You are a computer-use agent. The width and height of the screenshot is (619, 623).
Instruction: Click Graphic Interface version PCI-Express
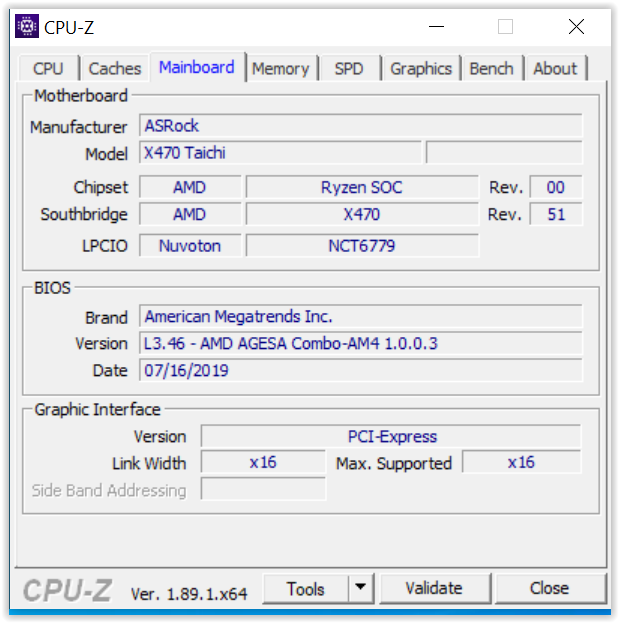tap(391, 436)
